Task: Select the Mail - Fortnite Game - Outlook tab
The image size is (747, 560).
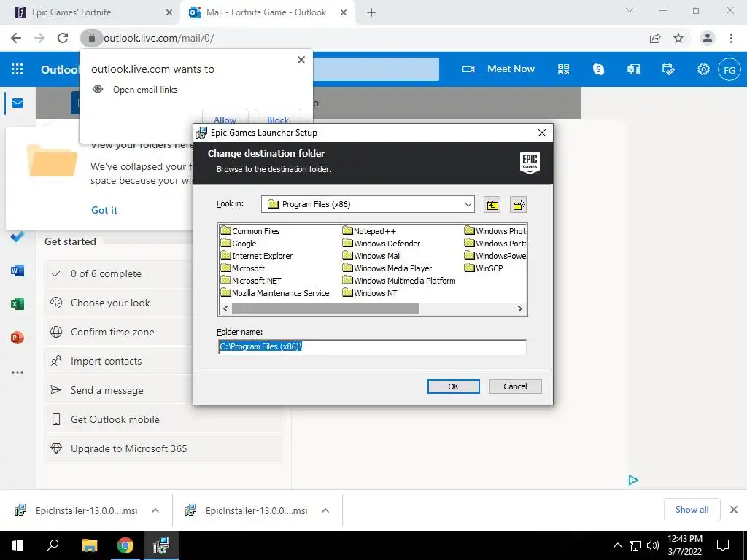Action: click(x=266, y=12)
